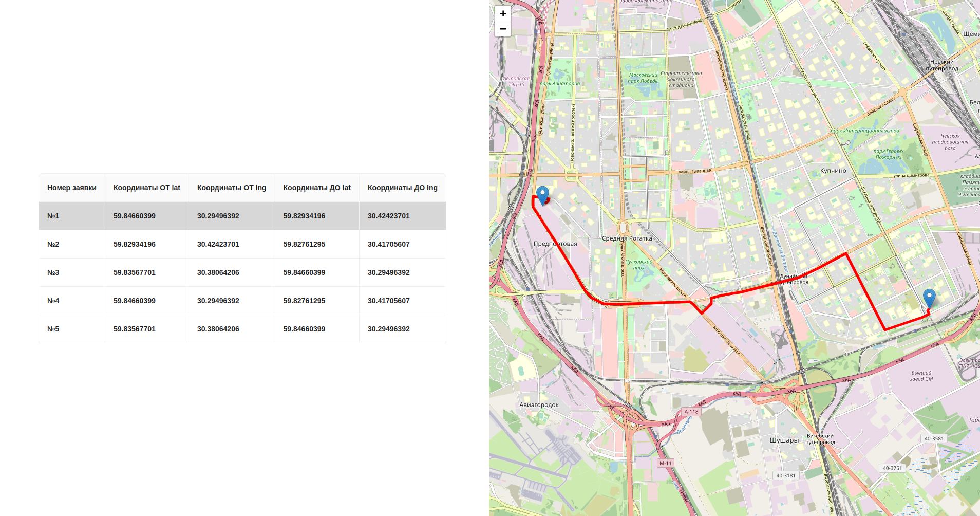
Task: Click the 40-3581 road shield label
Action: click(933, 438)
